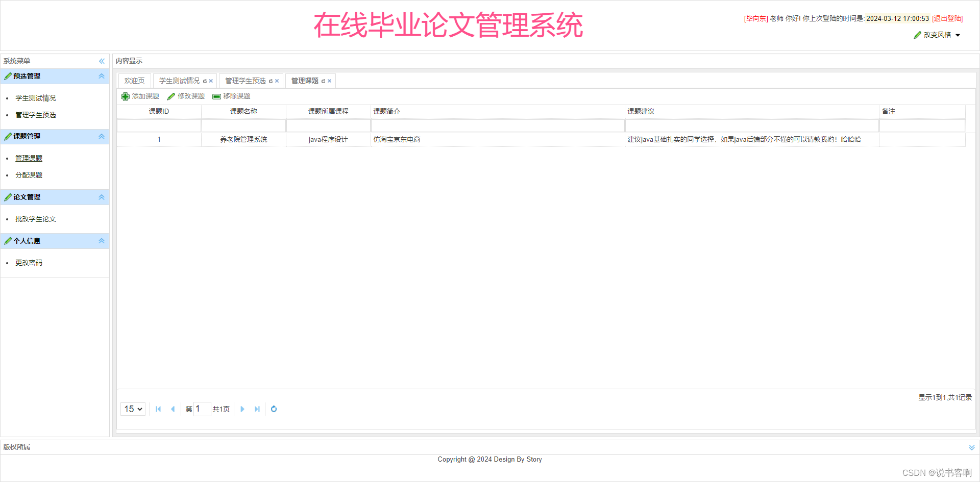Collapse the 课题管理 accordion section
The width and height of the screenshot is (980, 482).
pos(102,136)
